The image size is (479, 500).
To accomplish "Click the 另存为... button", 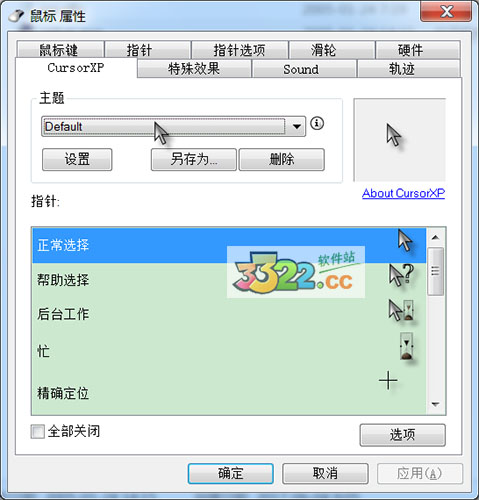I will point(194,159).
